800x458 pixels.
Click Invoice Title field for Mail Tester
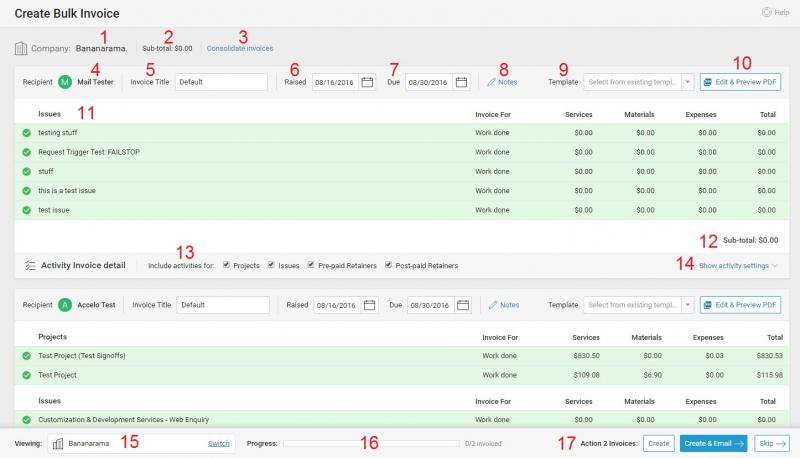pyautogui.click(x=221, y=82)
